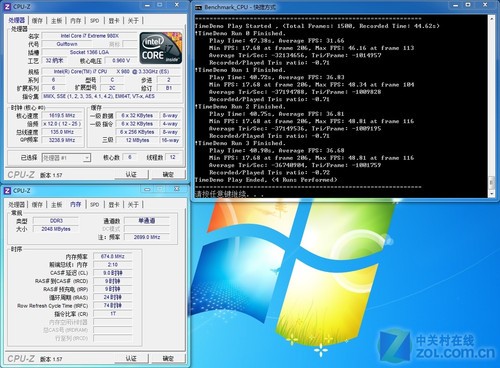
Task: Open 显卡 tab in bottom CPU-Z window
Action: pyautogui.click(x=114, y=204)
